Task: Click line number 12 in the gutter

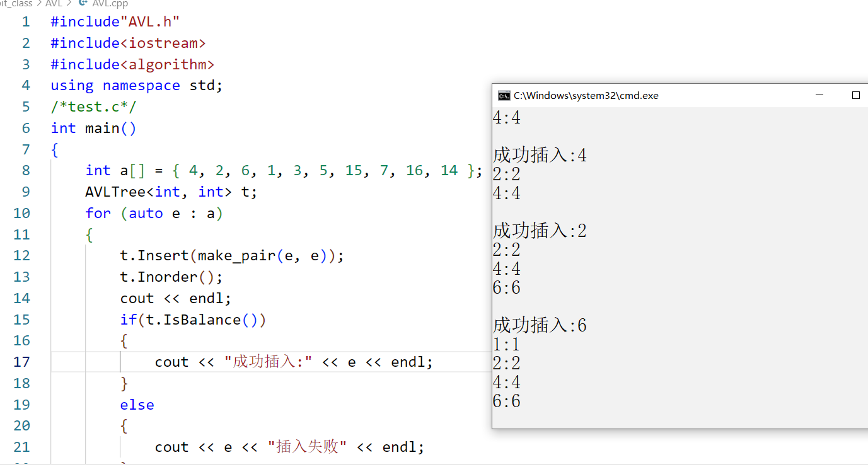Action: tap(21, 256)
